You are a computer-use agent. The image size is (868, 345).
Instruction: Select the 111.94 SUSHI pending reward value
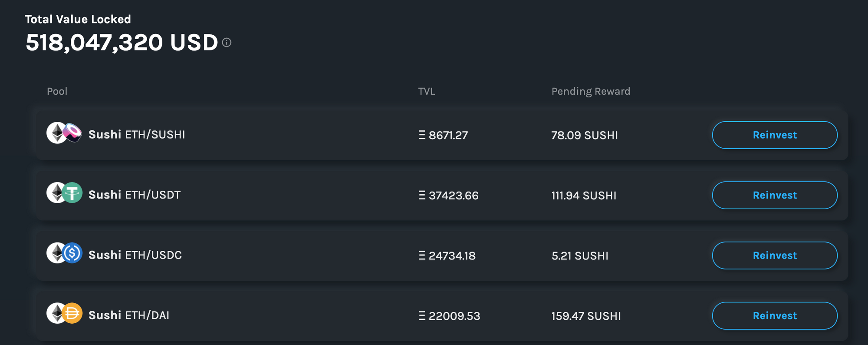(584, 196)
